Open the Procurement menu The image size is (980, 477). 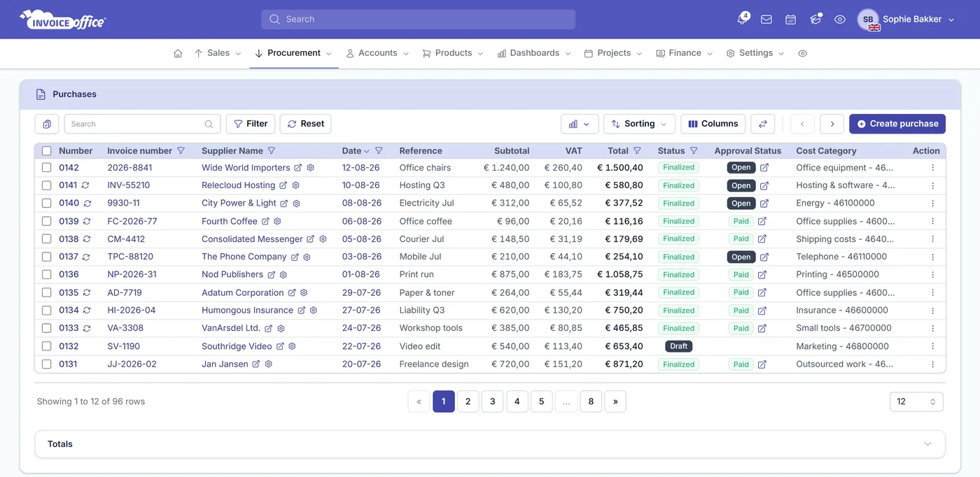294,53
